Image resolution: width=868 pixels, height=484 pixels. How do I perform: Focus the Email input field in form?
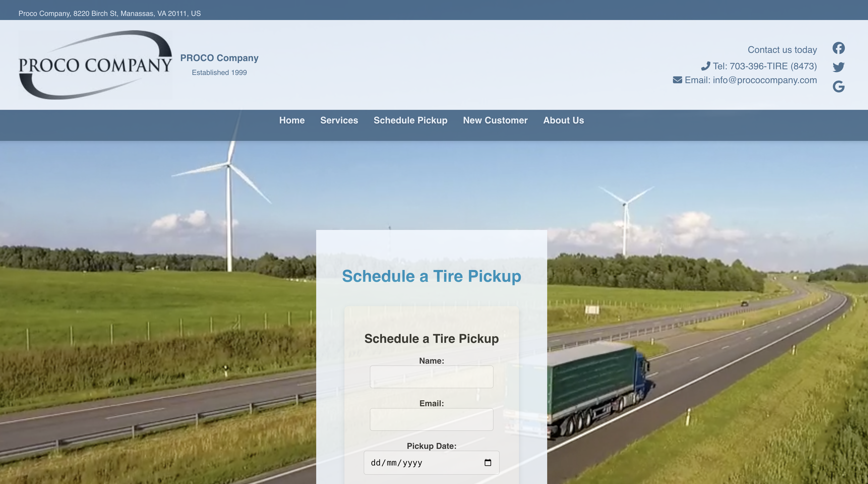[x=431, y=419]
